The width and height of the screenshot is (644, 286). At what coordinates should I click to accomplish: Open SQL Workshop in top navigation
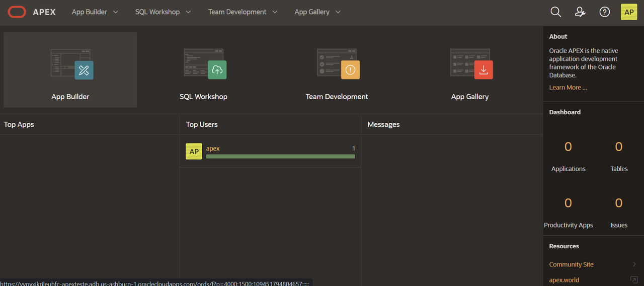(x=157, y=12)
